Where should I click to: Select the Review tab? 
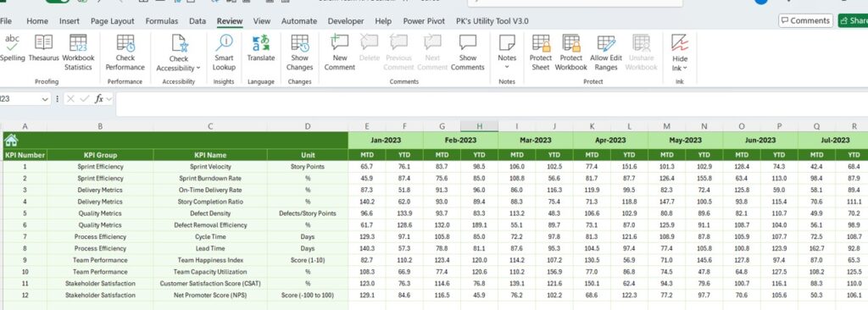(x=230, y=21)
